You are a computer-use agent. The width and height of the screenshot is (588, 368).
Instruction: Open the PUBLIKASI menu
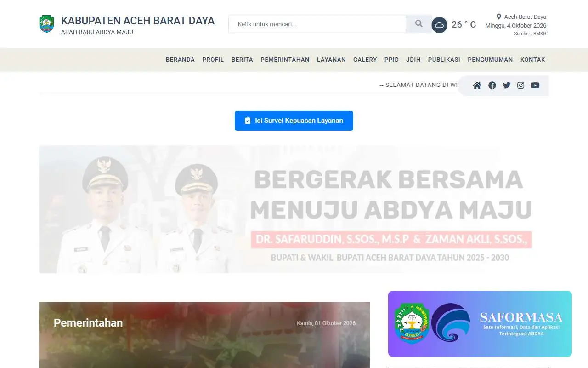444,60
